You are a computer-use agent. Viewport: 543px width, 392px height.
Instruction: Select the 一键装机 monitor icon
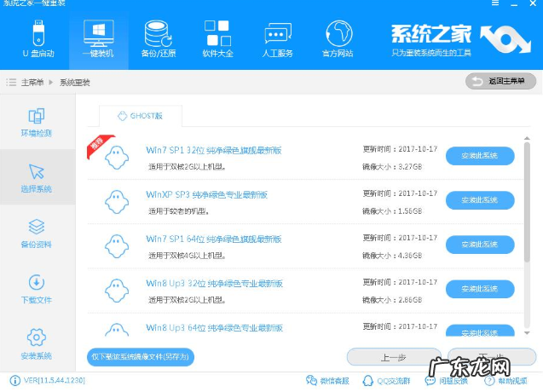(x=99, y=33)
